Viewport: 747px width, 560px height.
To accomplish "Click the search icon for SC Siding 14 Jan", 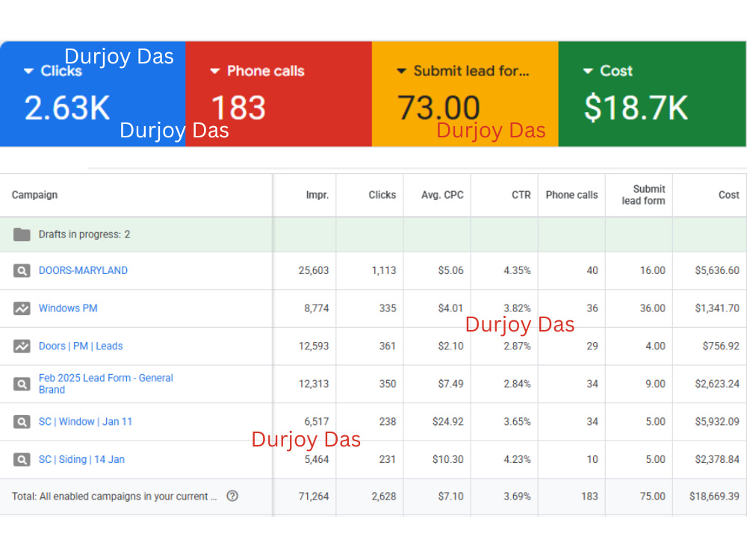I will [x=22, y=459].
